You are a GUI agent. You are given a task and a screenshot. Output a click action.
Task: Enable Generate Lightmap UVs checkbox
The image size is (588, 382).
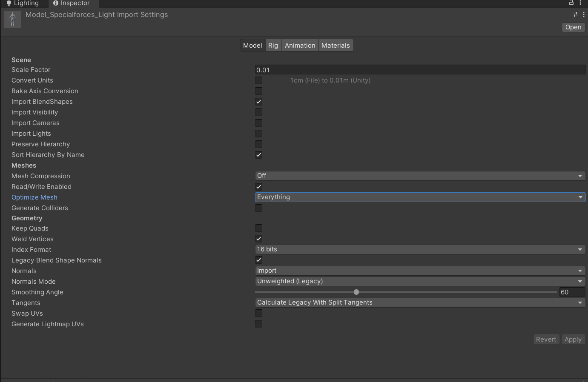point(259,324)
